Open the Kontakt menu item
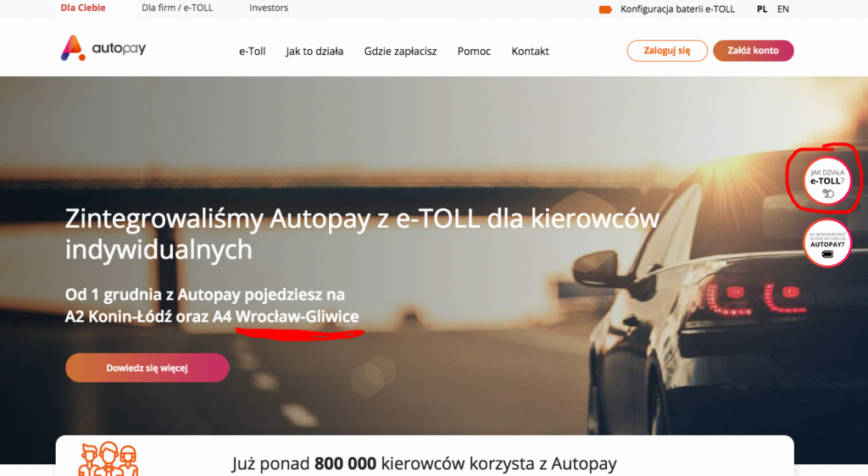868x476 pixels. tap(531, 51)
